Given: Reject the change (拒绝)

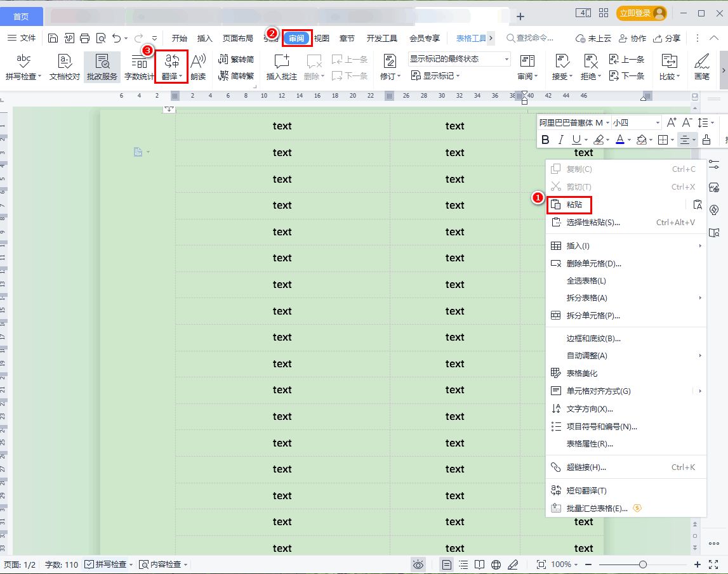Looking at the screenshot, I should (x=590, y=67).
